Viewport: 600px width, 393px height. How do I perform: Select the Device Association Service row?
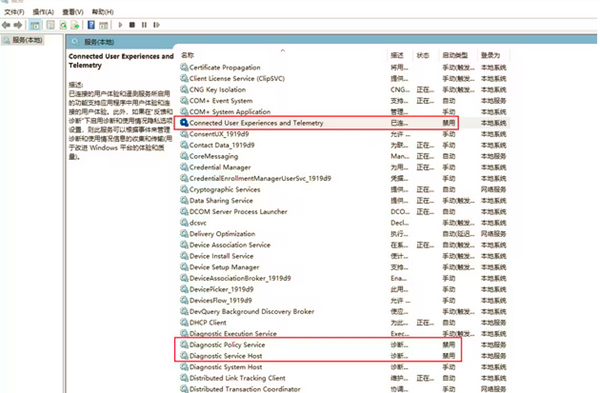[343, 245]
